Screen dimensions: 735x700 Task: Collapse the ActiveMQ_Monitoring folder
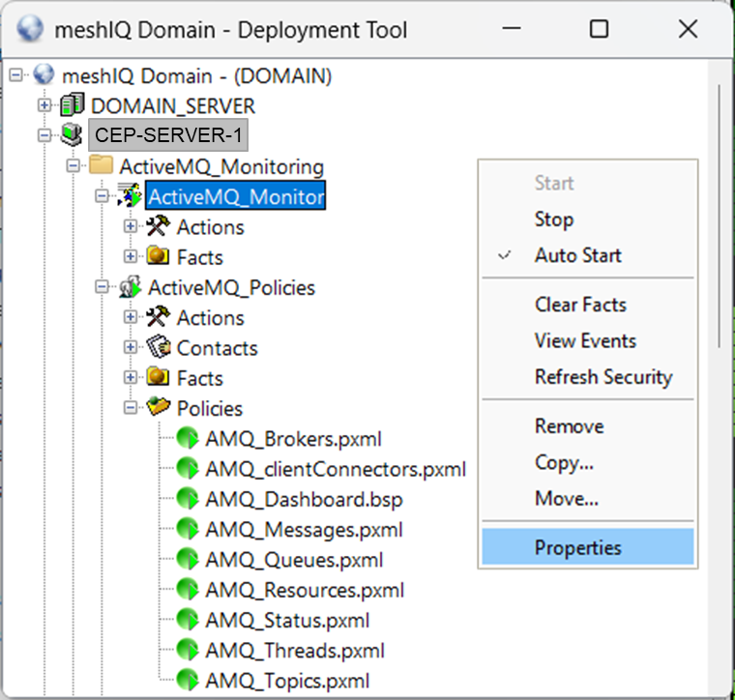tap(73, 165)
